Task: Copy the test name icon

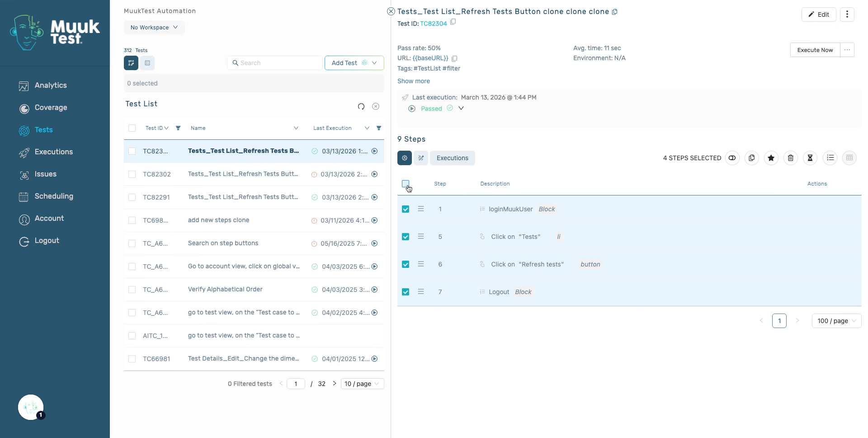Action: tap(615, 12)
